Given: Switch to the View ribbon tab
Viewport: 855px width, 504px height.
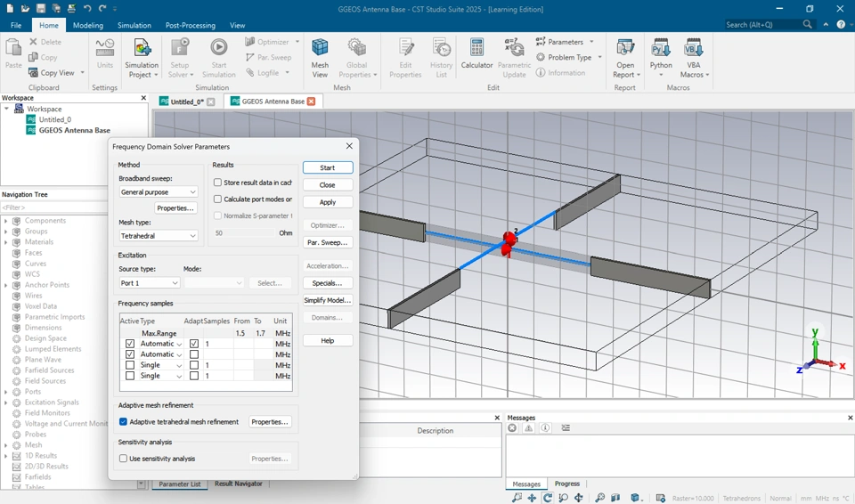Looking at the screenshot, I should pos(237,25).
